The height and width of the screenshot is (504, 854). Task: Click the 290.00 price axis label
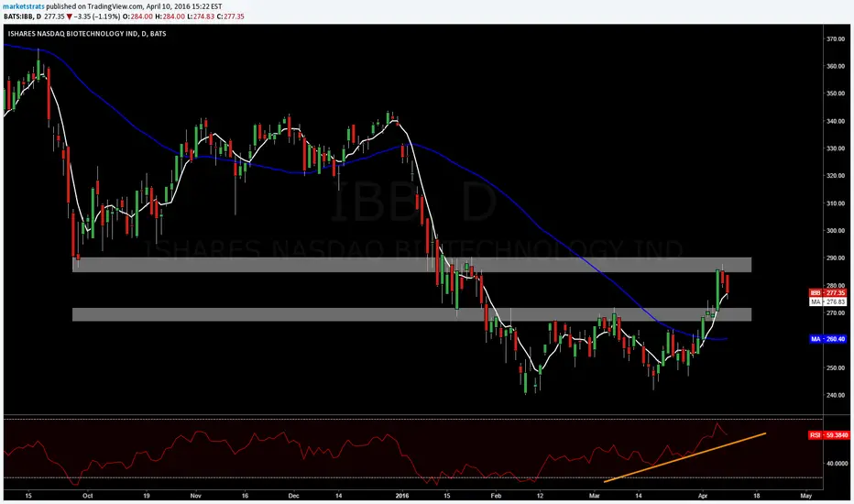[x=836, y=258]
